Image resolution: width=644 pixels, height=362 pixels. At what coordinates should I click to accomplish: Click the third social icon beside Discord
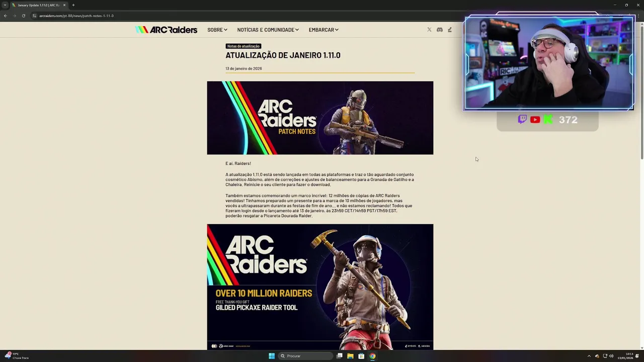click(x=450, y=30)
